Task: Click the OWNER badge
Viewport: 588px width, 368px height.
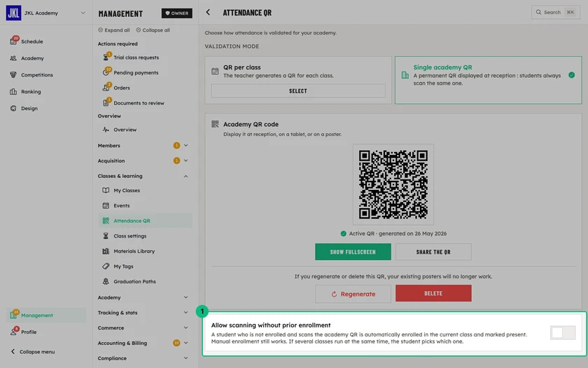Action: coord(176,13)
